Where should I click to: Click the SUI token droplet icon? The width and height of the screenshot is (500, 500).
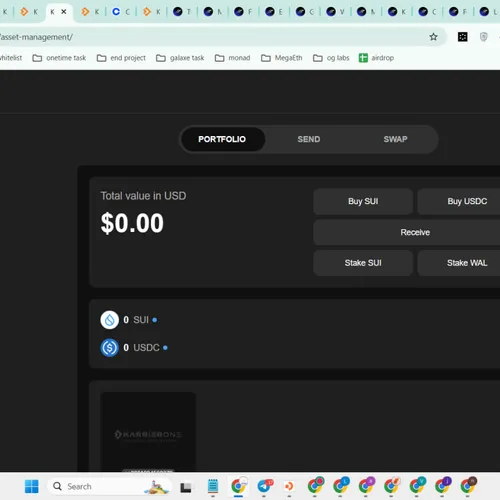tap(110, 320)
